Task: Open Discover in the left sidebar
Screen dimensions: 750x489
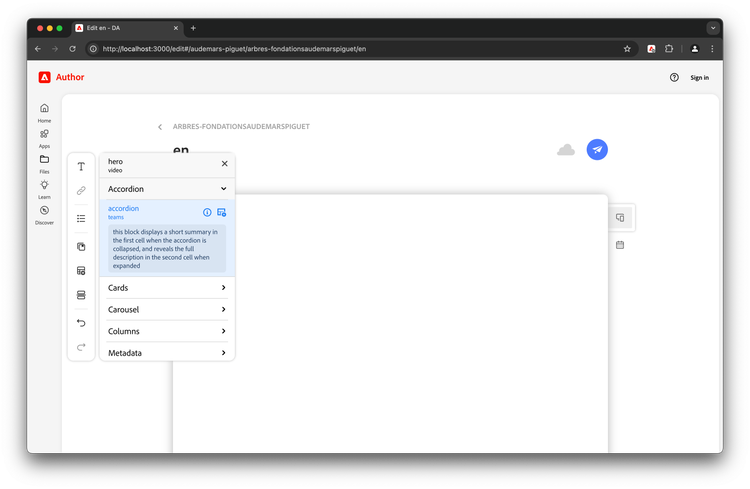Action: coord(44,214)
